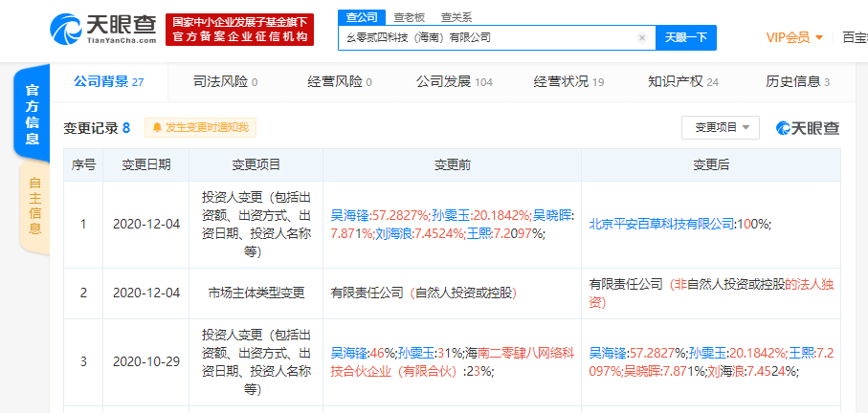Screen dimensions: 868x413
Task: Clear the search box with X icon
Action: tap(642, 37)
